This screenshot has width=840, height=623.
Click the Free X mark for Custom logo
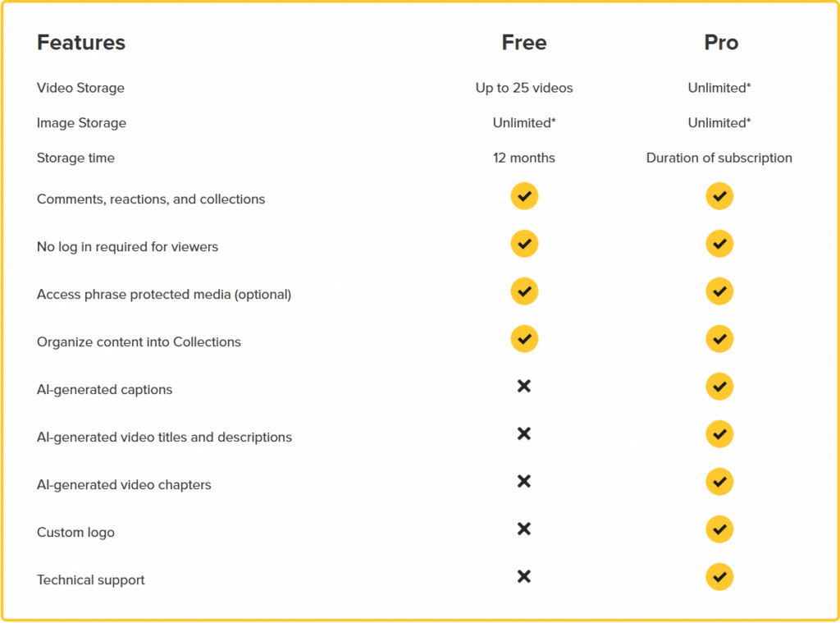pos(524,529)
